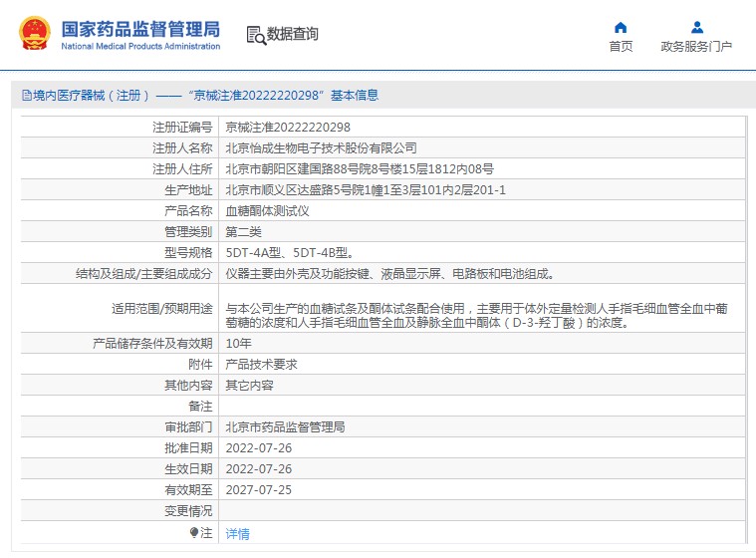Click the 适用范围/预期用途 label
The image size is (756, 558).
point(162,309)
